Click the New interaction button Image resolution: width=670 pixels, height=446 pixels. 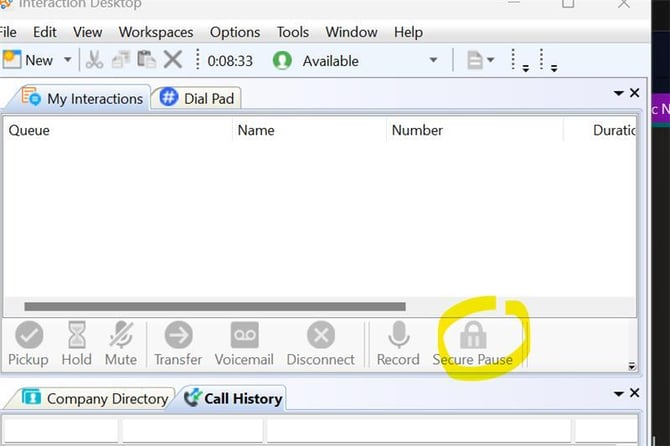tap(28, 60)
